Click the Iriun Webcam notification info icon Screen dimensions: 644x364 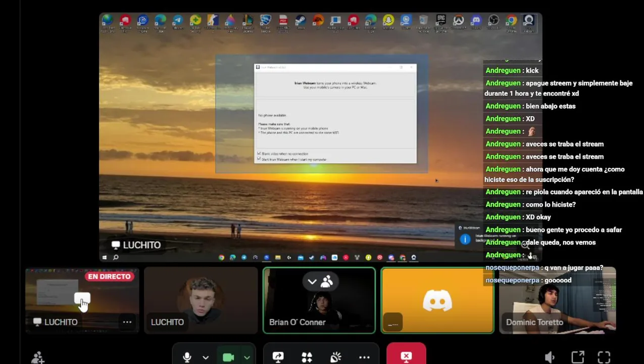click(x=465, y=239)
